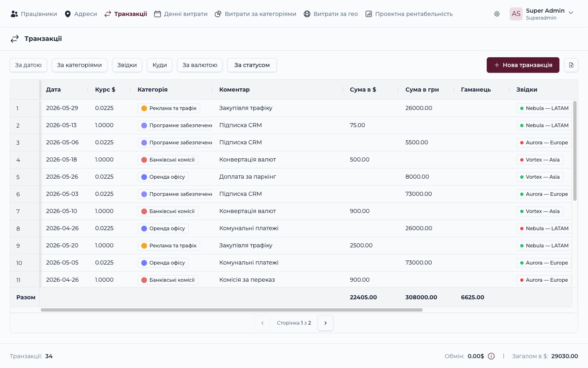Select the Транзакції nav item

tap(126, 14)
